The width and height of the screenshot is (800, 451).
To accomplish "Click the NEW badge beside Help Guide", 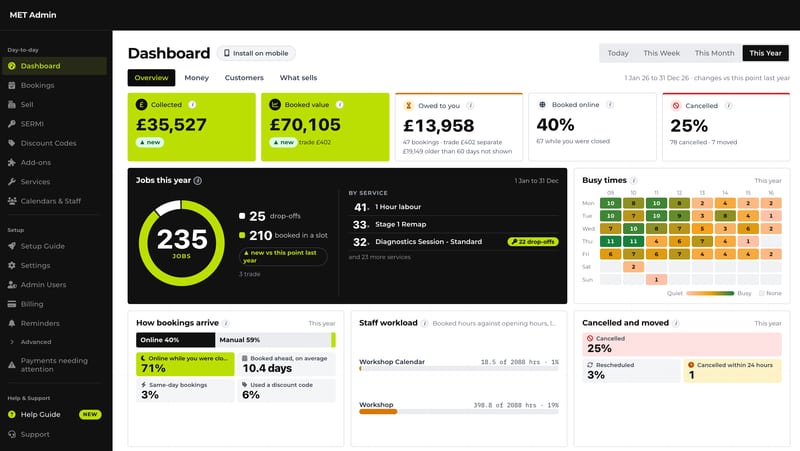I will (90, 415).
